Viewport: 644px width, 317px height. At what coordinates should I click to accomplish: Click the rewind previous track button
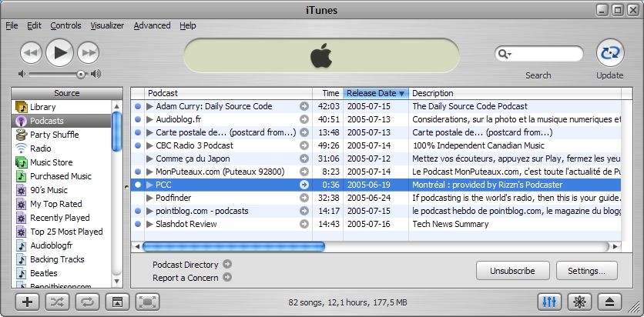coord(32,52)
